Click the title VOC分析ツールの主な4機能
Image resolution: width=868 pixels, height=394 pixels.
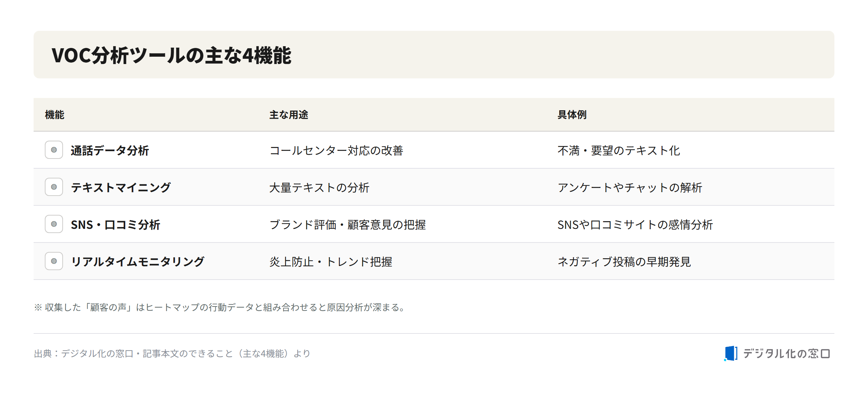click(x=171, y=55)
